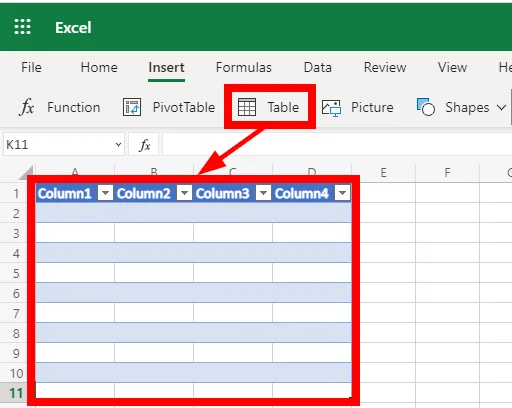
Task: Click inside the formula bar field
Action: click(x=337, y=144)
